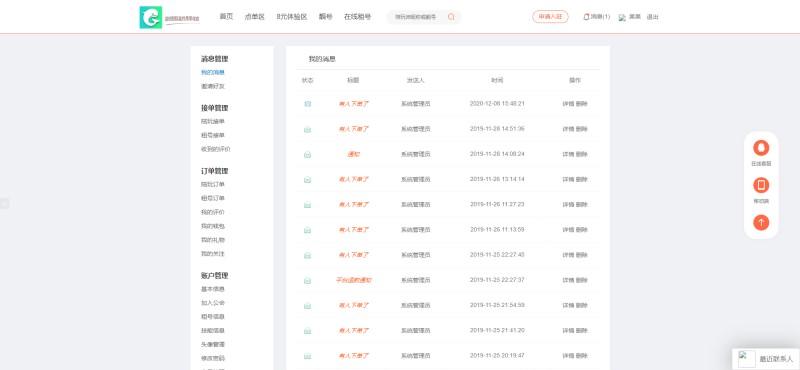Open 我的钱包 in the sidebar
The width and height of the screenshot is (800, 370).
point(213,226)
